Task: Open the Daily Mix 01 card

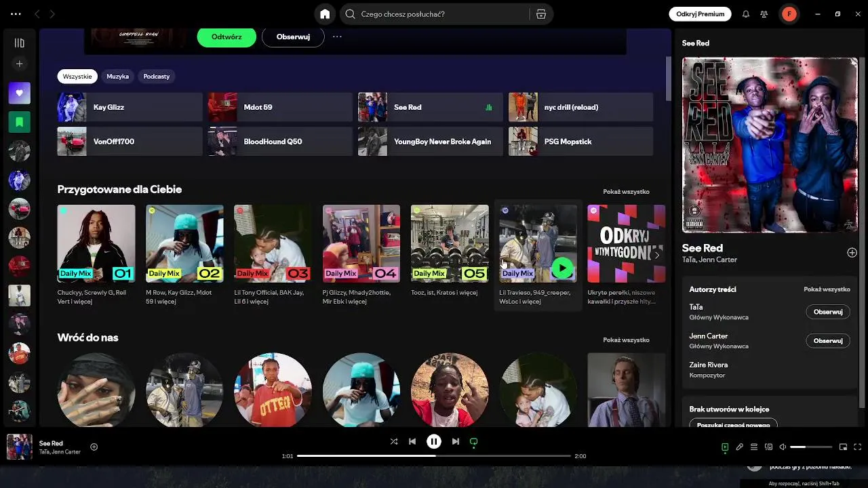Action: click(96, 256)
